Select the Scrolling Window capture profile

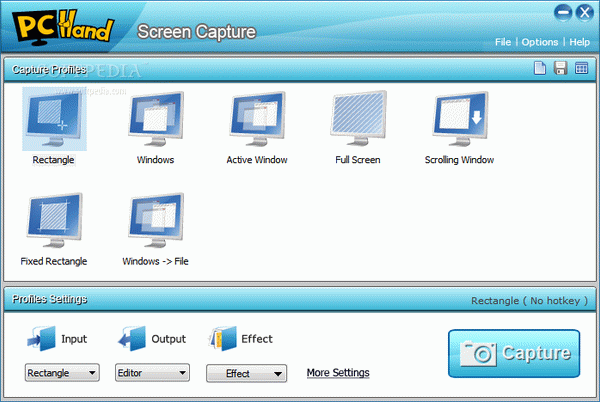tap(460, 119)
